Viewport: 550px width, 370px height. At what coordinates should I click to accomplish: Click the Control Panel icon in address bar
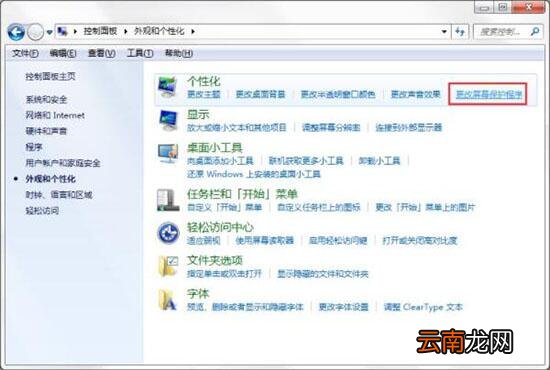[x=62, y=32]
